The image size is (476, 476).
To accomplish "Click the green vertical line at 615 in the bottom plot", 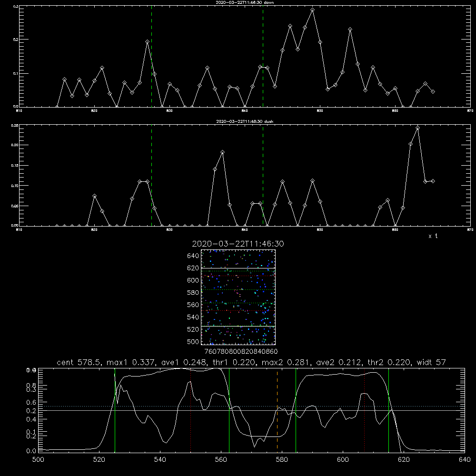I will coord(388,410).
